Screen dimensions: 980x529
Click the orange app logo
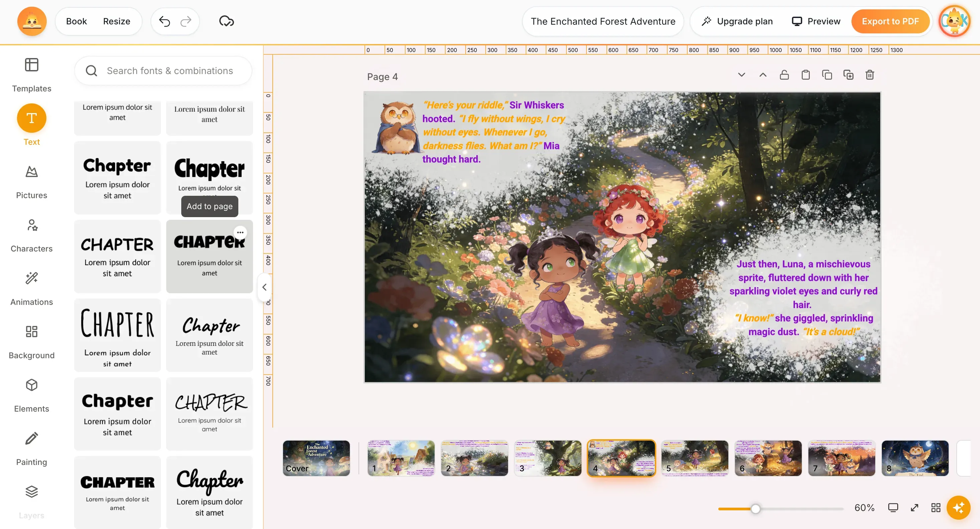32,21
